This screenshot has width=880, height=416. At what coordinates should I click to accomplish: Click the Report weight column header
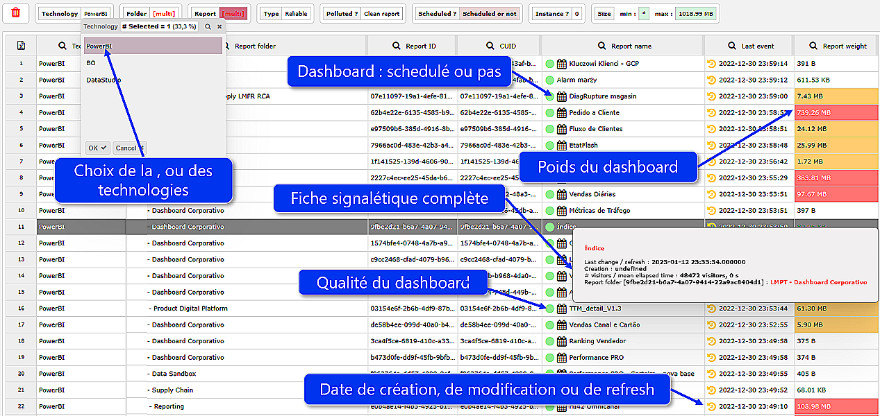click(x=836, y=47)
